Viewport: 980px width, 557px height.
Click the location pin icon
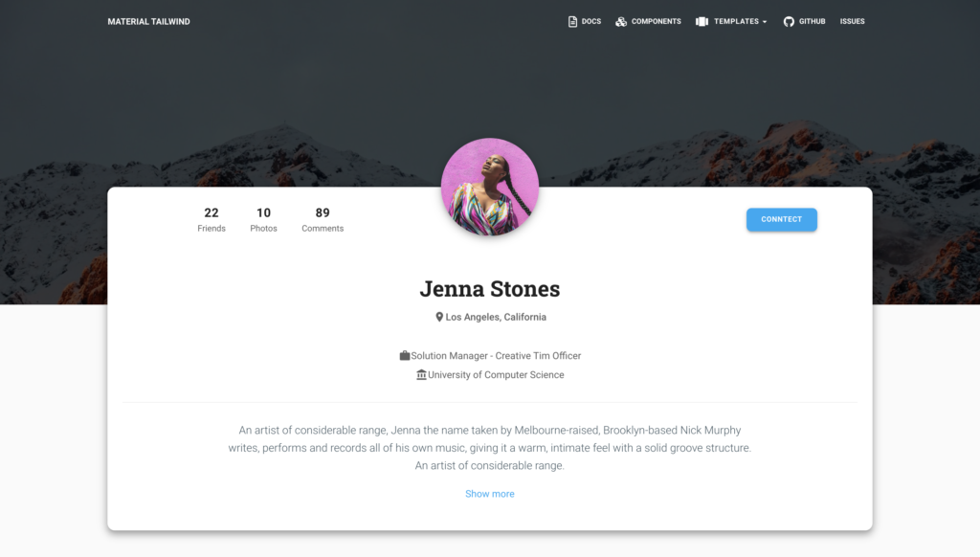click(439, 317)
